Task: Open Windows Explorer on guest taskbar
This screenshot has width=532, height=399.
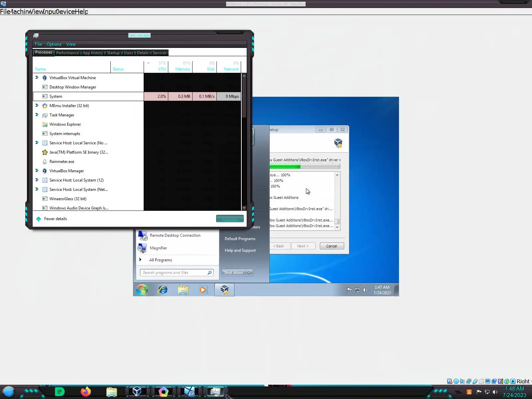Action: (x=183, y=290)
